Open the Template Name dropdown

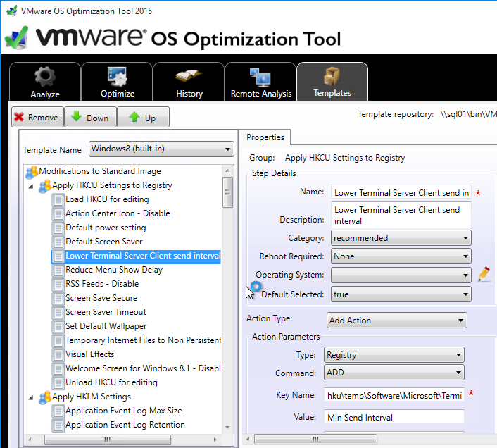(161, 149)
